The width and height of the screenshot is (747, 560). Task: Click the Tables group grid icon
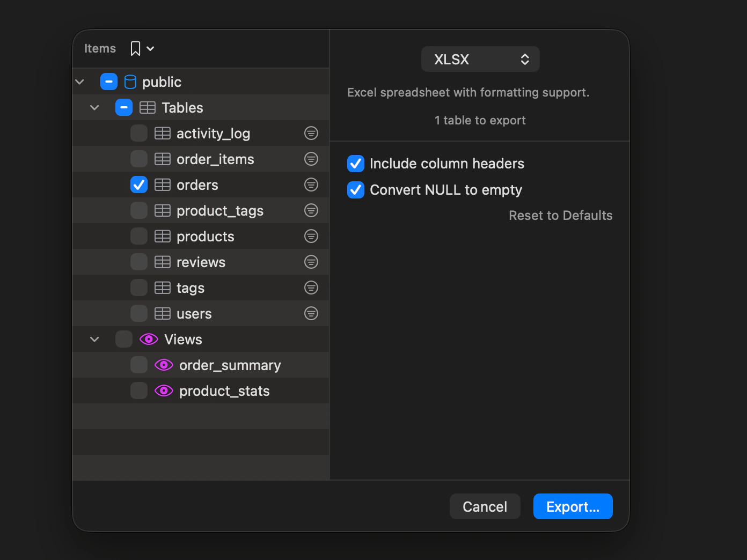148,107
